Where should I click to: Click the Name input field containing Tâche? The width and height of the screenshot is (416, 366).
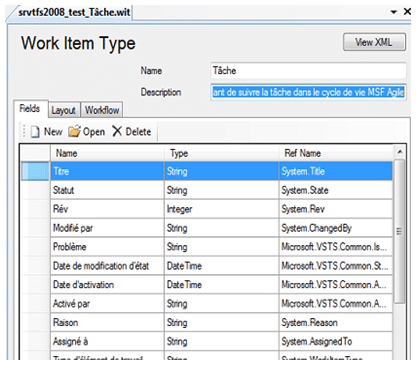(x=308, y=71)
